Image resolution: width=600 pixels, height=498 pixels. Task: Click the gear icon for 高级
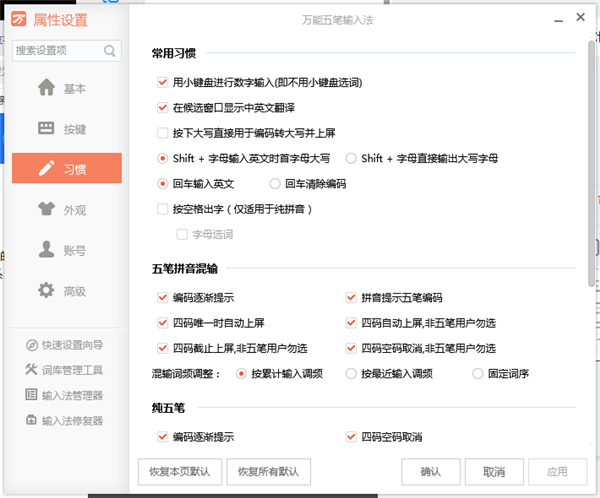pyautogui.click(x=46, y=290)
